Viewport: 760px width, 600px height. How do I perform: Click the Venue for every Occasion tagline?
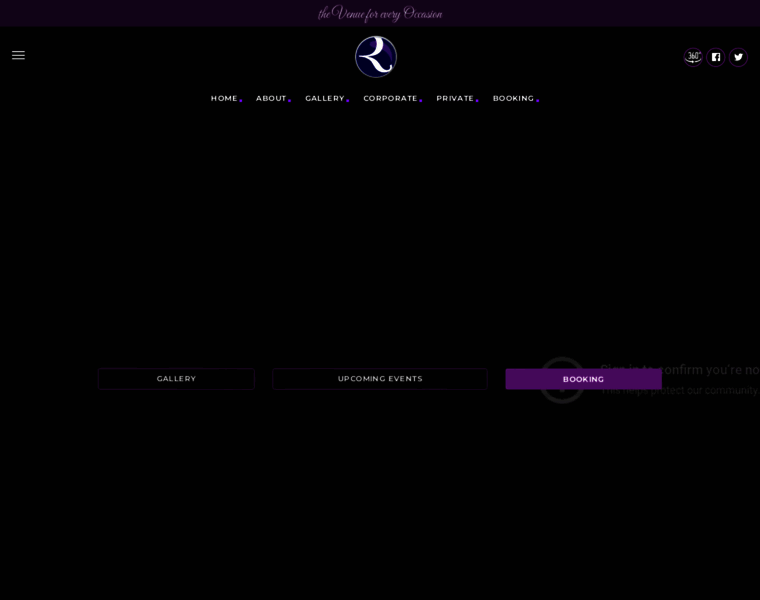[380, 14]
